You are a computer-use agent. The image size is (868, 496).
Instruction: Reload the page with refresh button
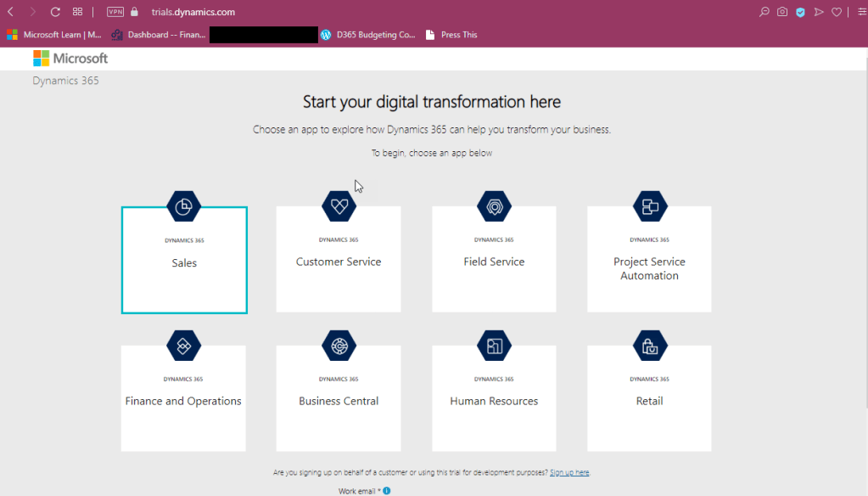click(x=55, y=12)
